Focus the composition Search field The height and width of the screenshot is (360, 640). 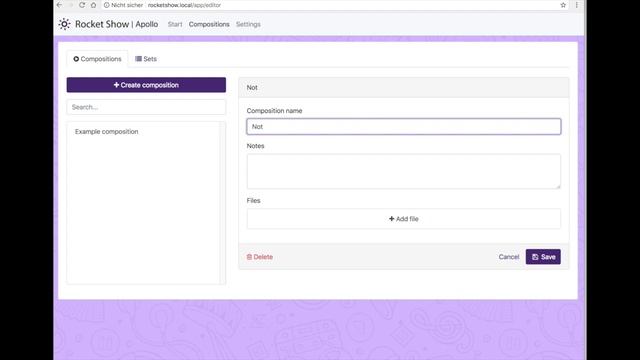146,107
